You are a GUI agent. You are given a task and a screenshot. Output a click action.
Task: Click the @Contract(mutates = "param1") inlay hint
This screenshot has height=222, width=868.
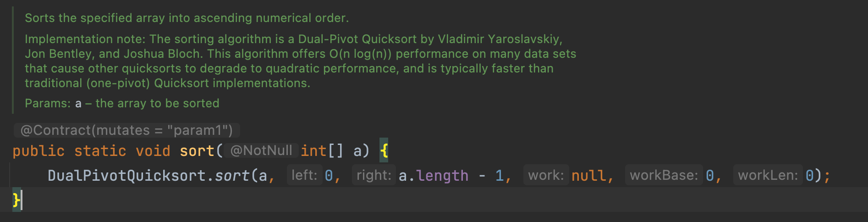(x=126, y=130)
